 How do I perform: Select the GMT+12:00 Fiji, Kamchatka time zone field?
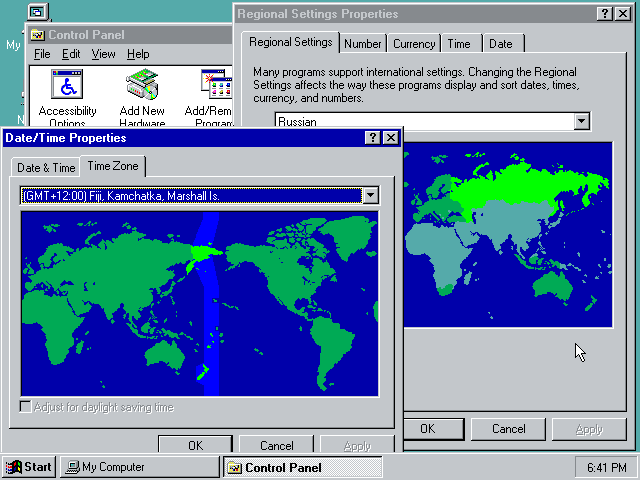click(x=191, y=196)
